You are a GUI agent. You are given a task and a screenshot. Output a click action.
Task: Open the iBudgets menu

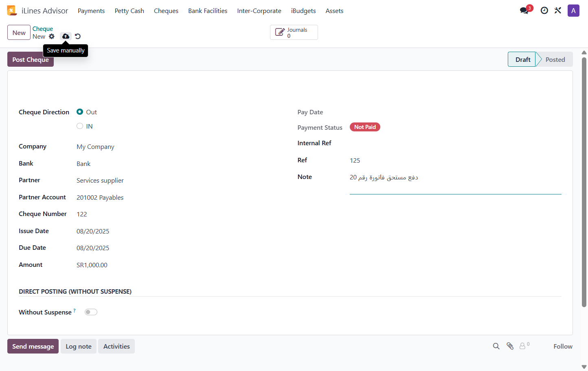(x=303, y=11)
